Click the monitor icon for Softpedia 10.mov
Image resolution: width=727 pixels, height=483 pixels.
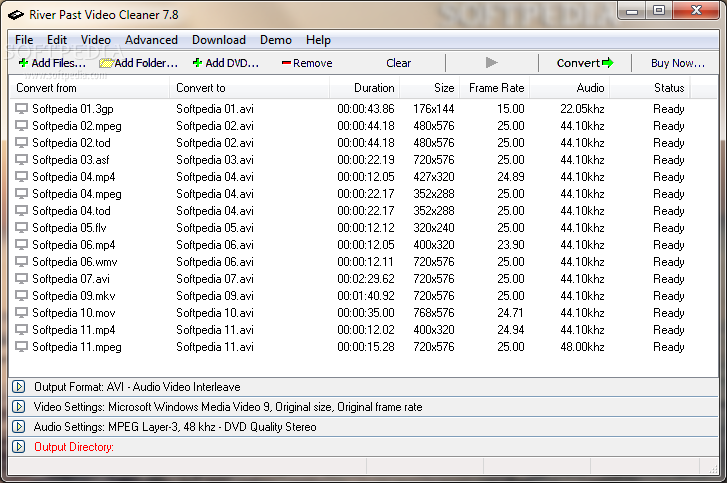click(21, 312)
